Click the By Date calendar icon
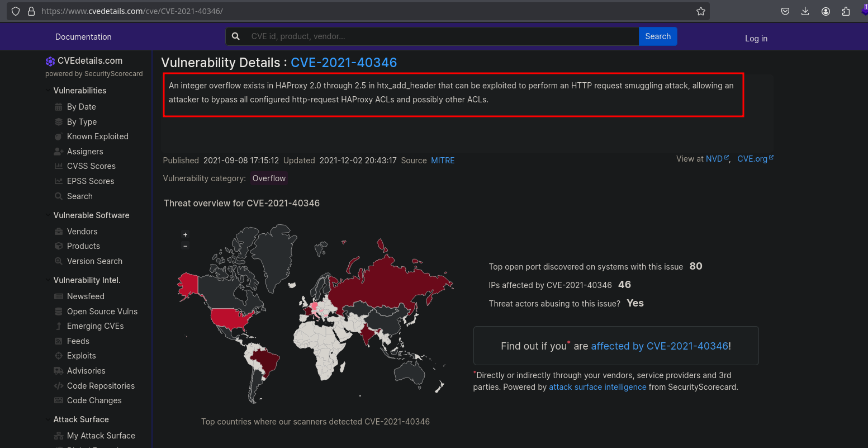This screenshot has height=448, width=868. pos(59,107)
